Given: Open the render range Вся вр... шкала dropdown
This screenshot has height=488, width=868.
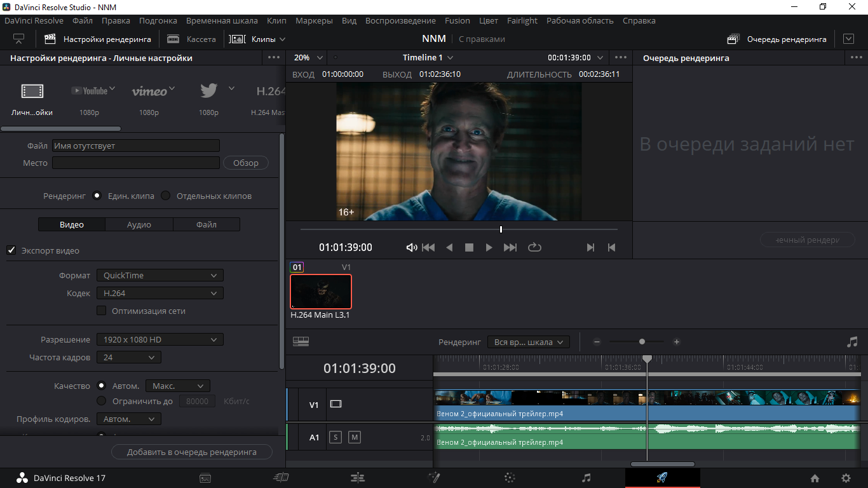Looking at the screenshot, I should click(x=529, y=342).
